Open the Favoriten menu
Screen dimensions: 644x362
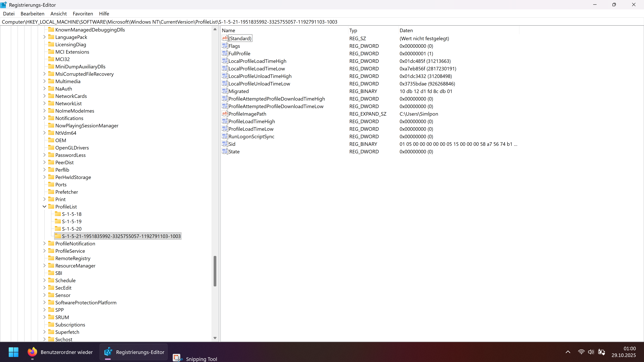click(x=83, y=14)
